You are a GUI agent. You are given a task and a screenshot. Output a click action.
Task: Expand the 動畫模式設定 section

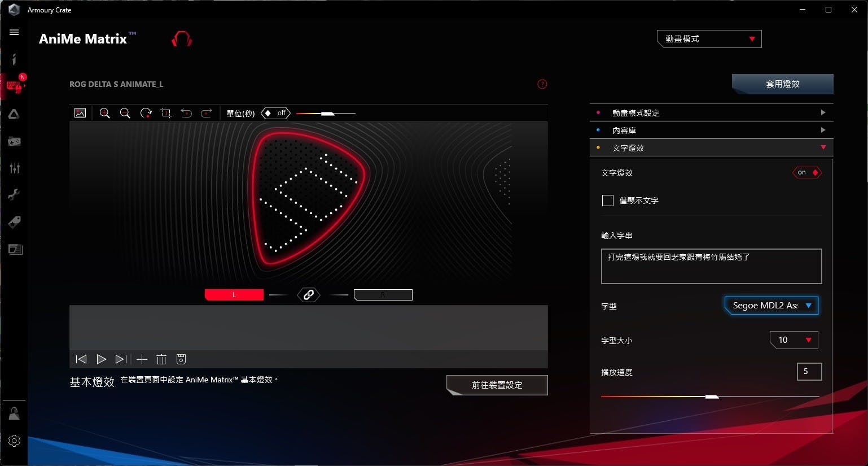click(x=711, y=113)
